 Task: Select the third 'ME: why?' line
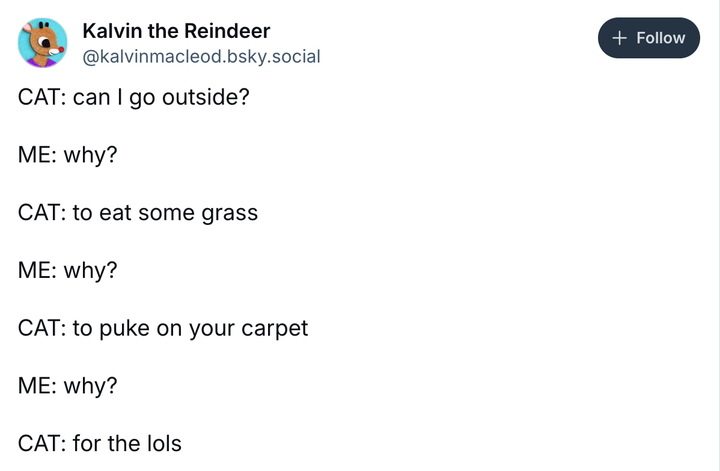click(x=68, y=386)
